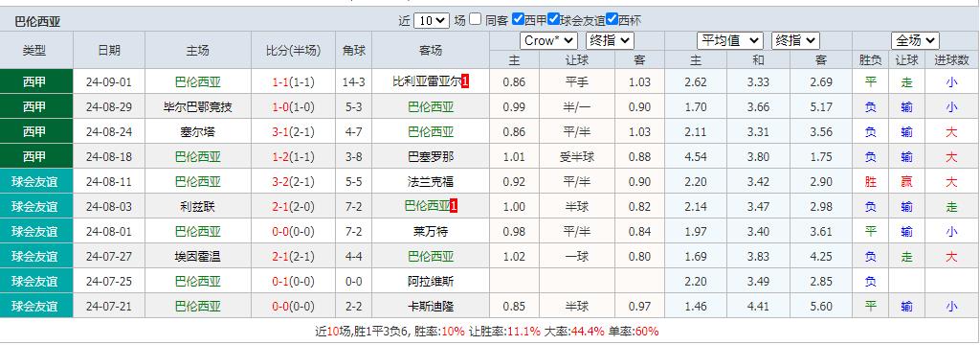Click the 日期 column header

109,51
